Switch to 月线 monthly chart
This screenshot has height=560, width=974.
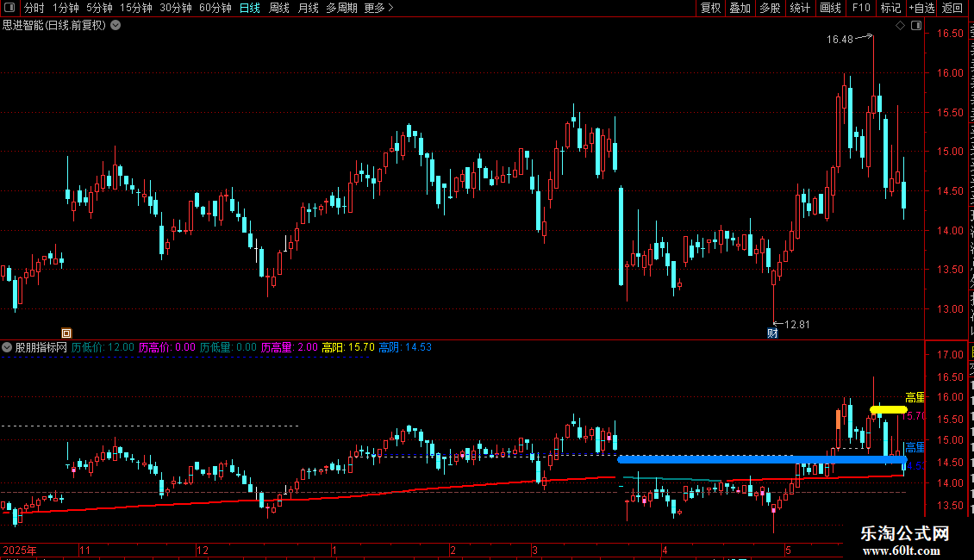pos(308,8)
